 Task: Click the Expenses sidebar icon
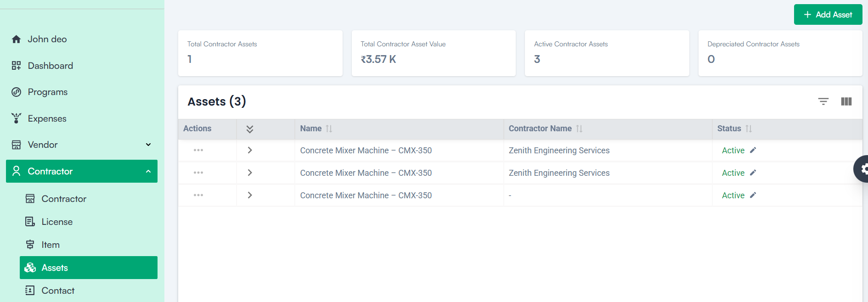click(x=17, y=118)
